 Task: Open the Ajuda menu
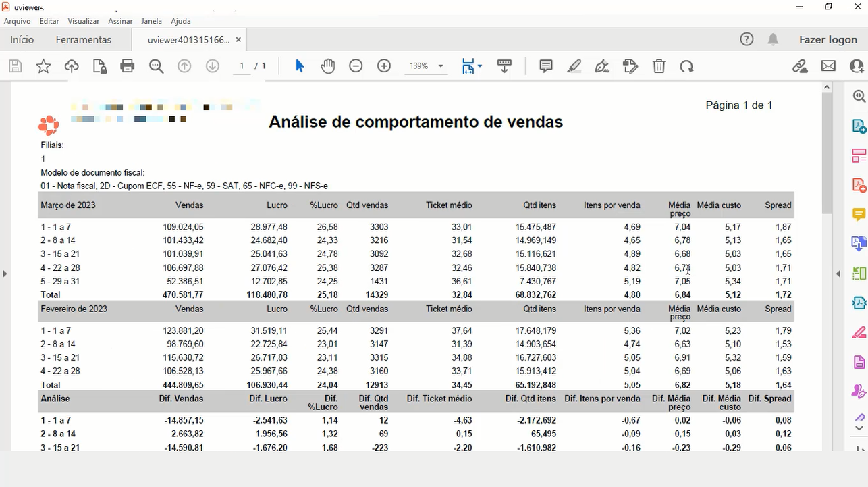coord(181,21)
